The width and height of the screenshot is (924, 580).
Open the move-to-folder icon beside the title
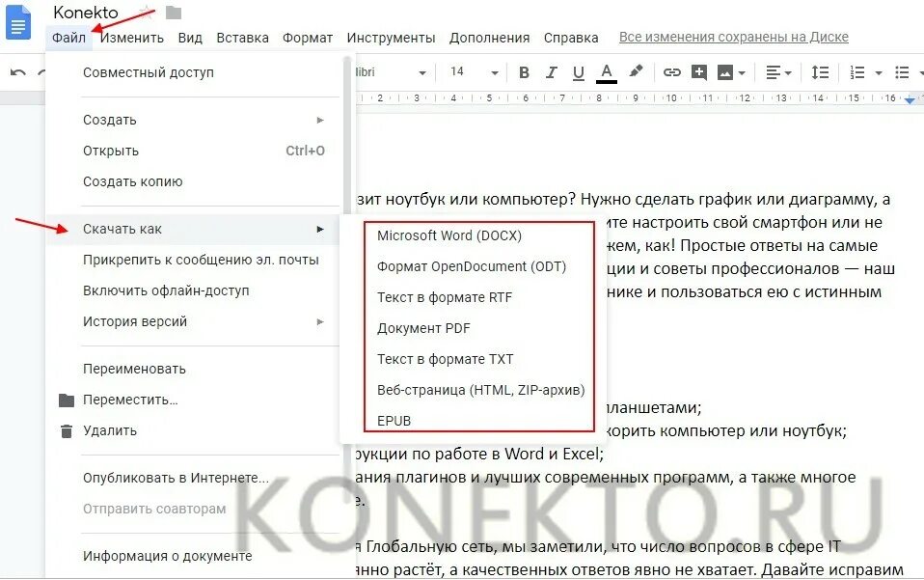tap(174, 13)
